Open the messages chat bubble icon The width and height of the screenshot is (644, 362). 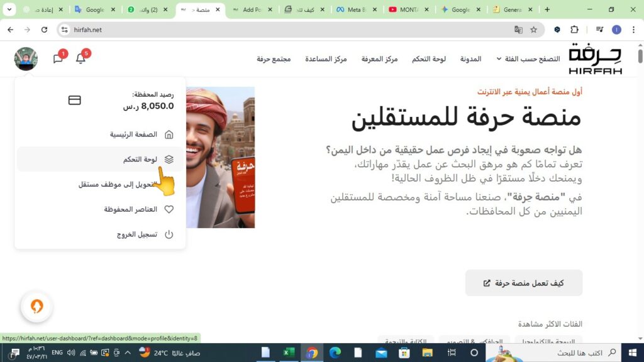(58, 58)
